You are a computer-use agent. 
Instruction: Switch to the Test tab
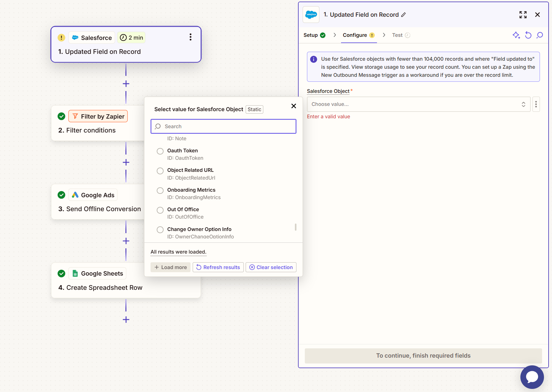(401, 35)
